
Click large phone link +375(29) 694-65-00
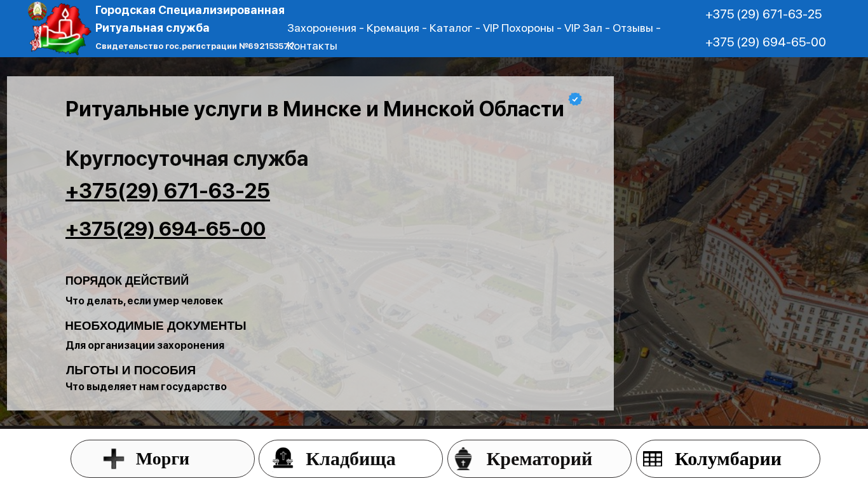(x=165, y=229)
